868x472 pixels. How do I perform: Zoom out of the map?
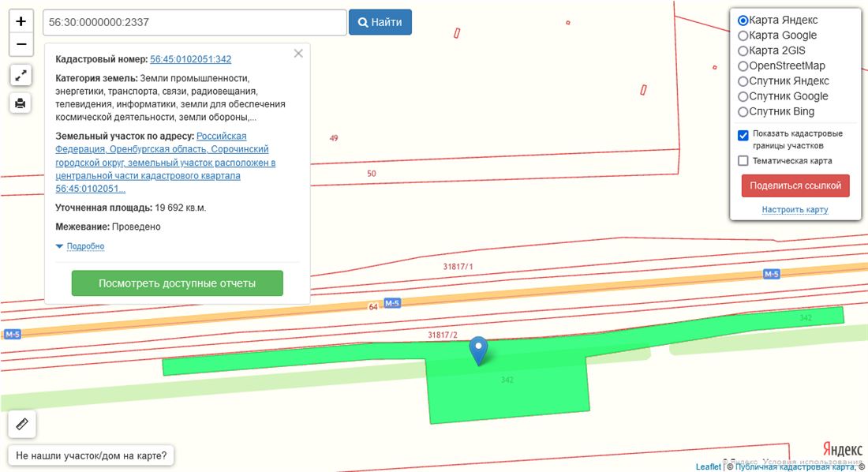pyautogui.click(x=21, y=45)
